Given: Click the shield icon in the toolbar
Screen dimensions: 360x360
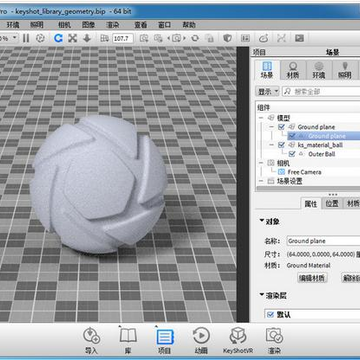Looking at the screenshot, I should [x=228, y=39].
